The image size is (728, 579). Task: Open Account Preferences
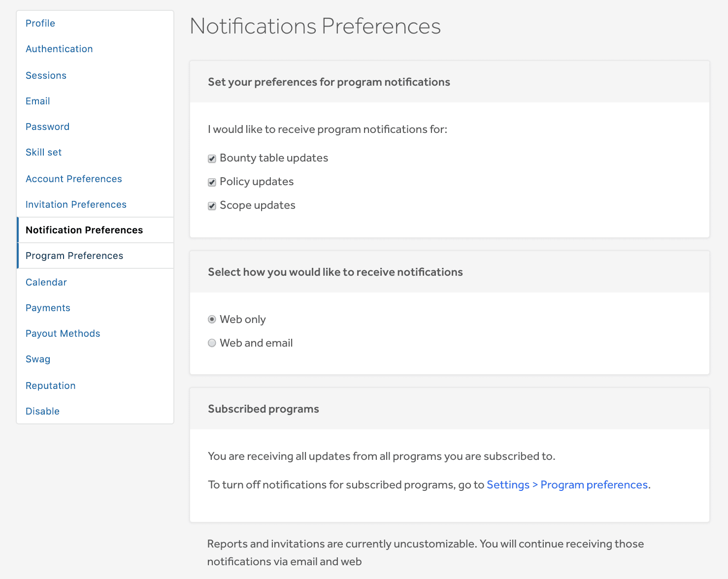74,179
